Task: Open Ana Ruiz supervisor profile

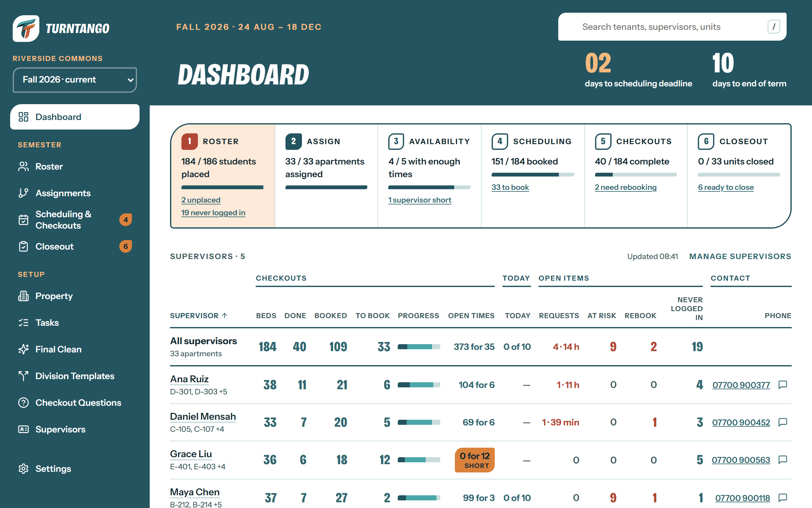Action: [x=189, y=379]
